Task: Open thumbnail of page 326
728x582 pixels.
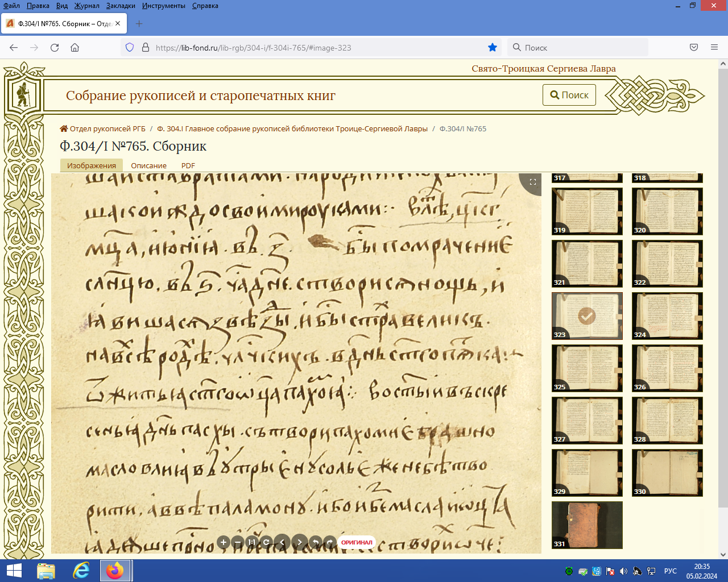Action: (x=667, y=368)
